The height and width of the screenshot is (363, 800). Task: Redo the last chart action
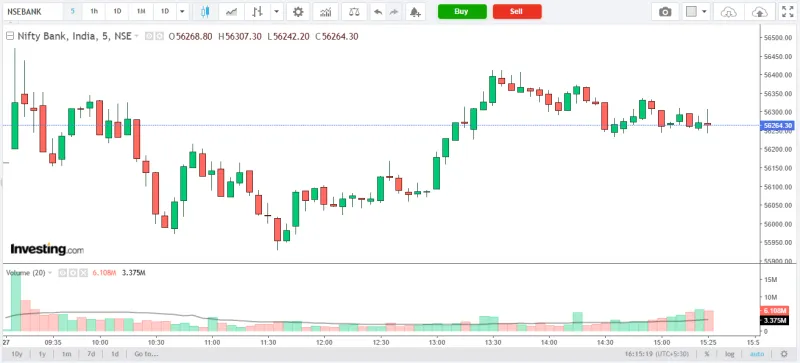tap(393, 12)
